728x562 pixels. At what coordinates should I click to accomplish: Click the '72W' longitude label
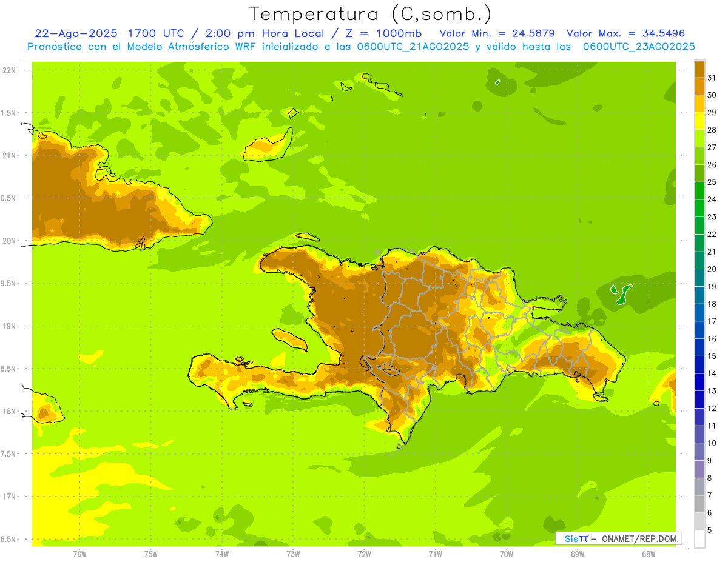tap(364, 554)
